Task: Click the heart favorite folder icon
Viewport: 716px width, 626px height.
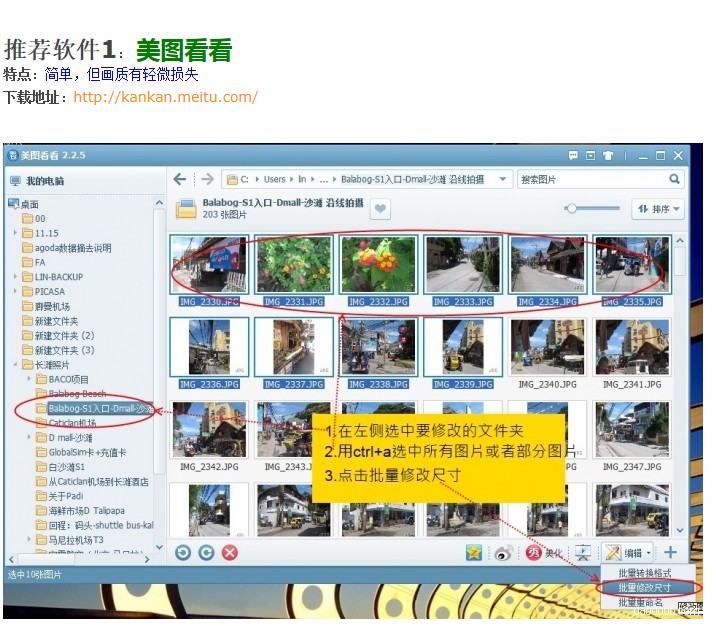Action: click(x=380, y=209)
